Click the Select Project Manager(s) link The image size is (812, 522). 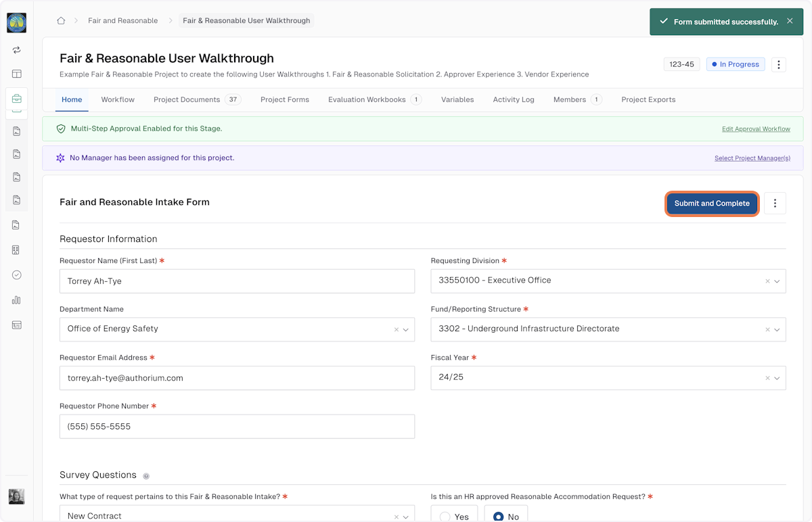(x=752, y=158)
